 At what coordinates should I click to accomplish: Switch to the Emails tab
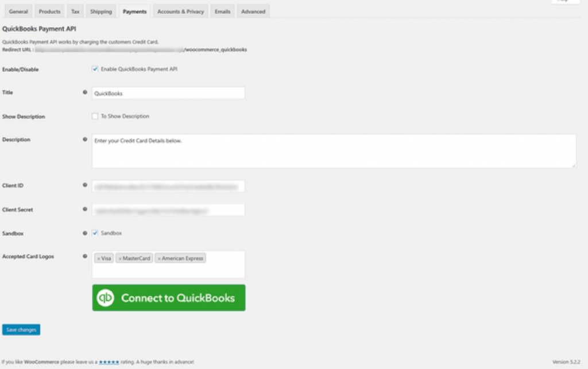point(222,11)
